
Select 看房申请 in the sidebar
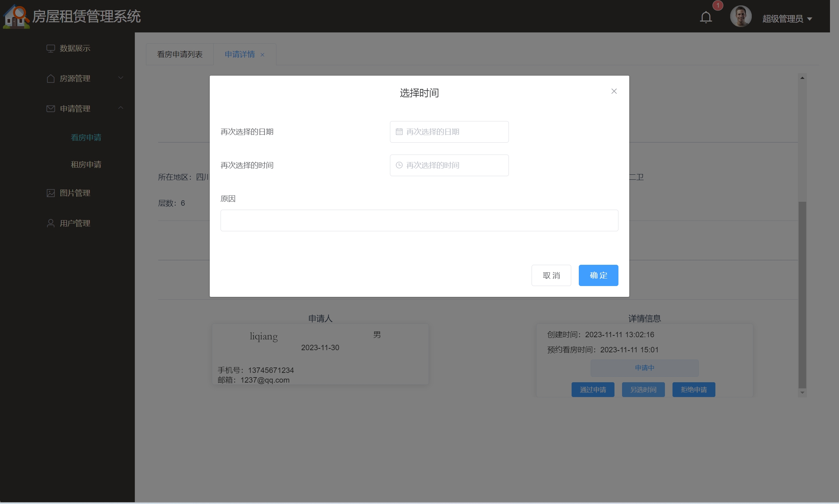point(86,138)
